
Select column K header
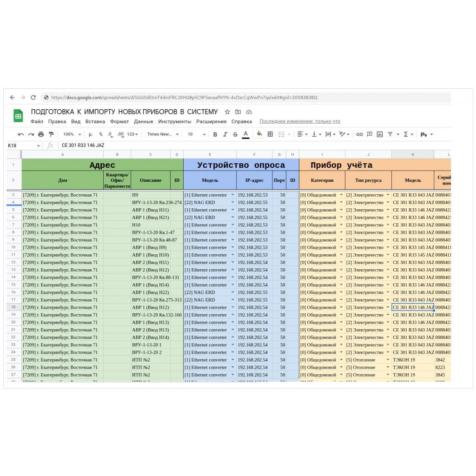[413, 154]
